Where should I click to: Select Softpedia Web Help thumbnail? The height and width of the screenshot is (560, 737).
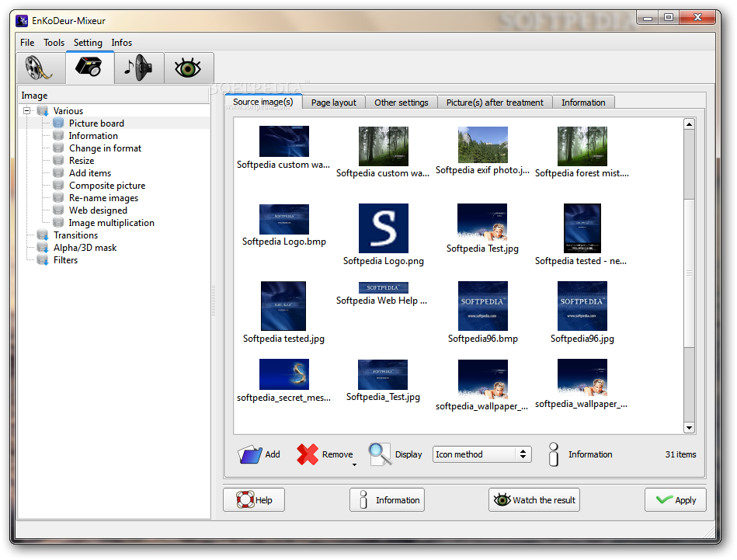(x=384, y=287)
